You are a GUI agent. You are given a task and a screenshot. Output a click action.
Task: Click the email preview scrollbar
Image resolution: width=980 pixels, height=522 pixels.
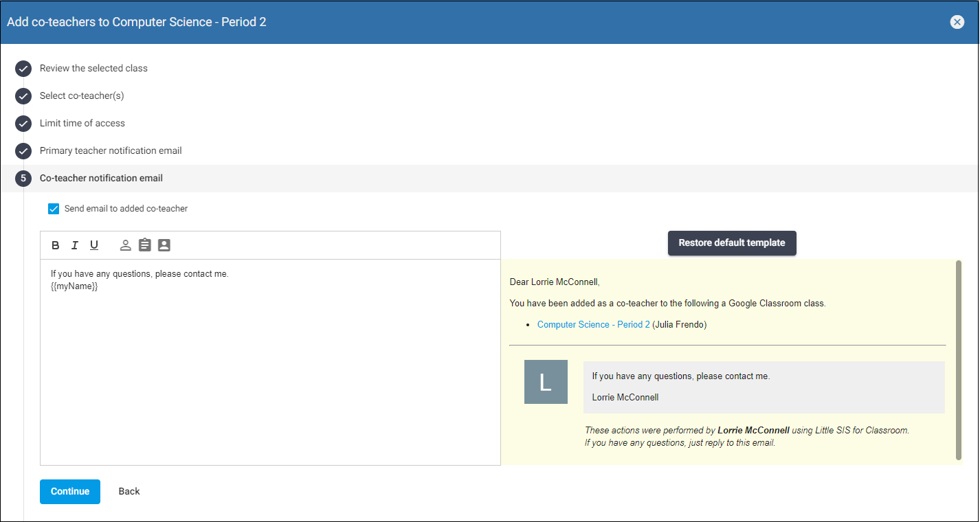[959, 359]
